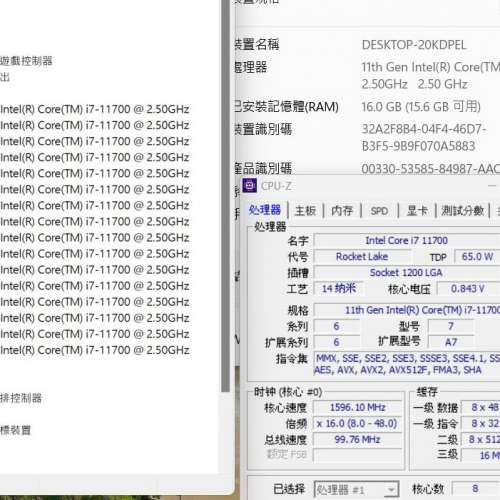Click the core voltage value 0.843 V

coord(468,289)
